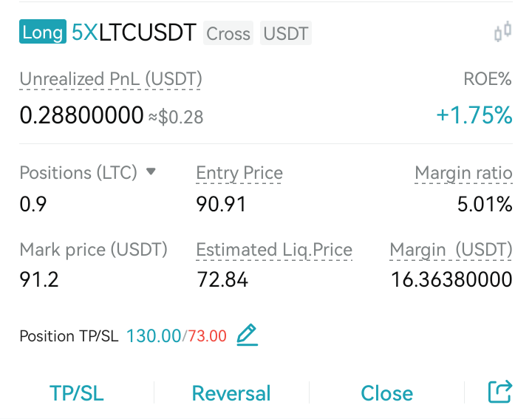Select the 130.00 take-profit value

pyautogui.click(x=154, y=336)
